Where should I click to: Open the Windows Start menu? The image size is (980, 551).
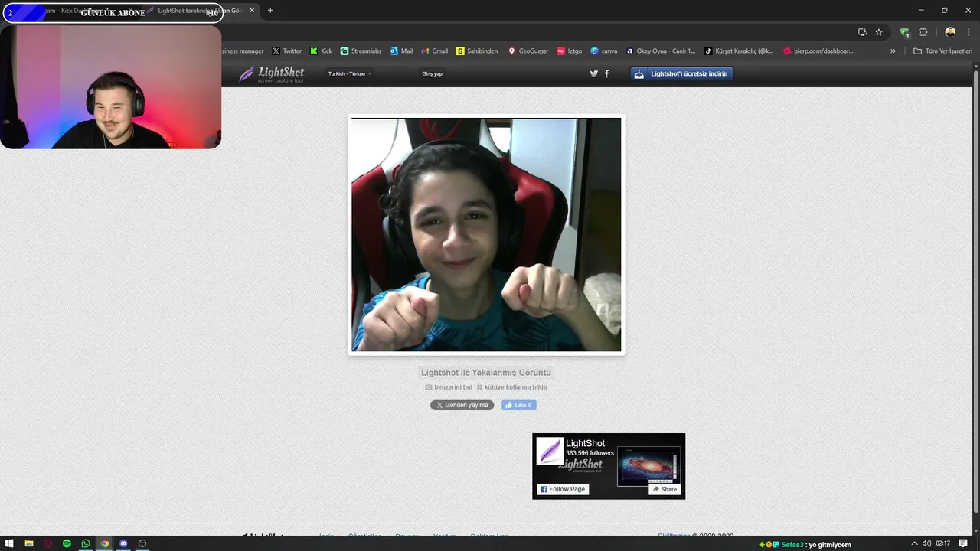pyautogui.click(x=9, y=543)
